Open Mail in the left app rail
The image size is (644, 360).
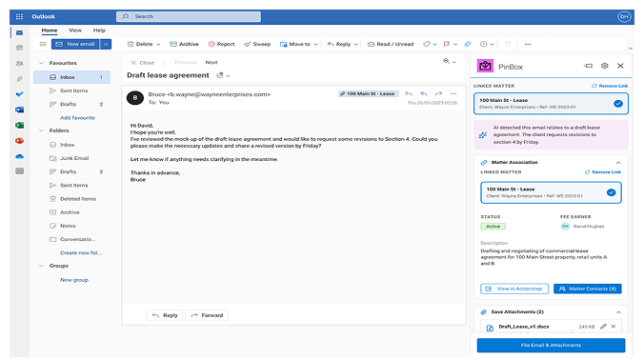pyautogui.click(x=19, y=32)
